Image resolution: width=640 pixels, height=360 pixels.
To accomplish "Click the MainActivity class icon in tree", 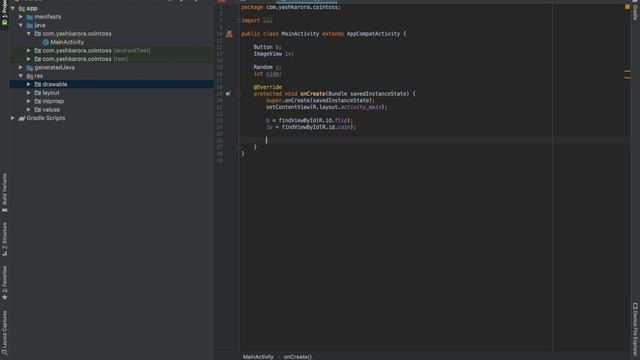I will (46, 42).
